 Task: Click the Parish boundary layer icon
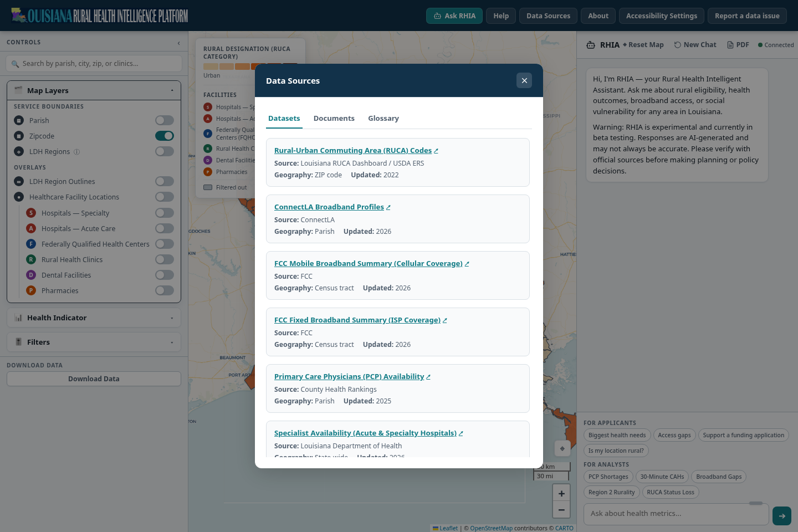coord(19,120)
